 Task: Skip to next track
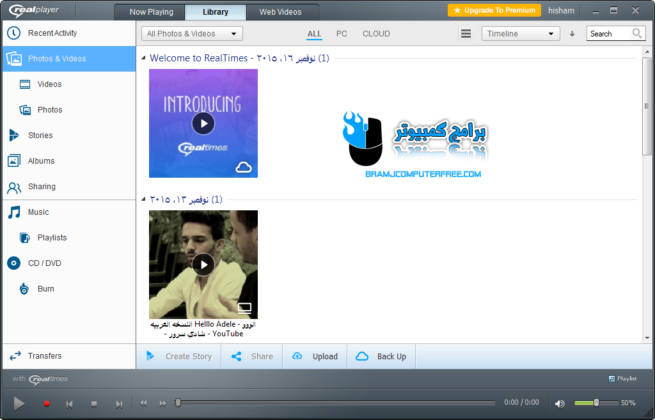[119, 404]
